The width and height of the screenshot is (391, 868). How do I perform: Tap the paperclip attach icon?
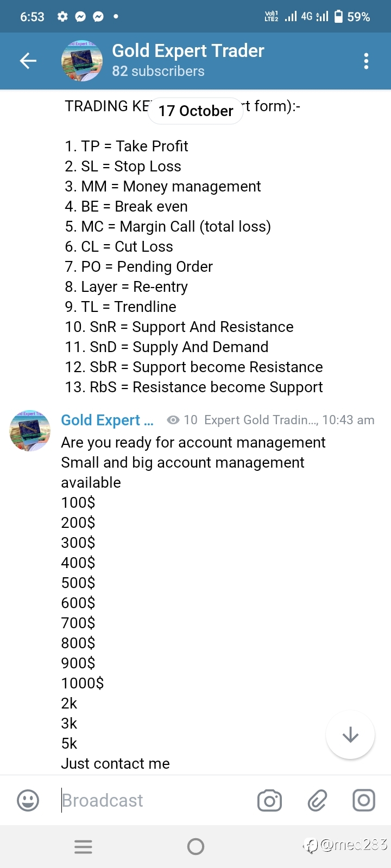(x=317, y=800)
